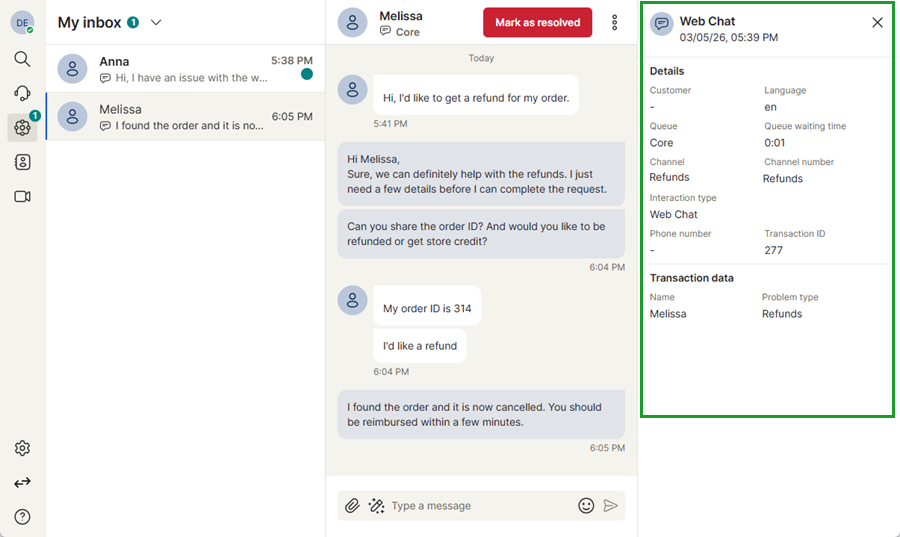Expand the My inbox dropdown chevron

tap(155, 22)
